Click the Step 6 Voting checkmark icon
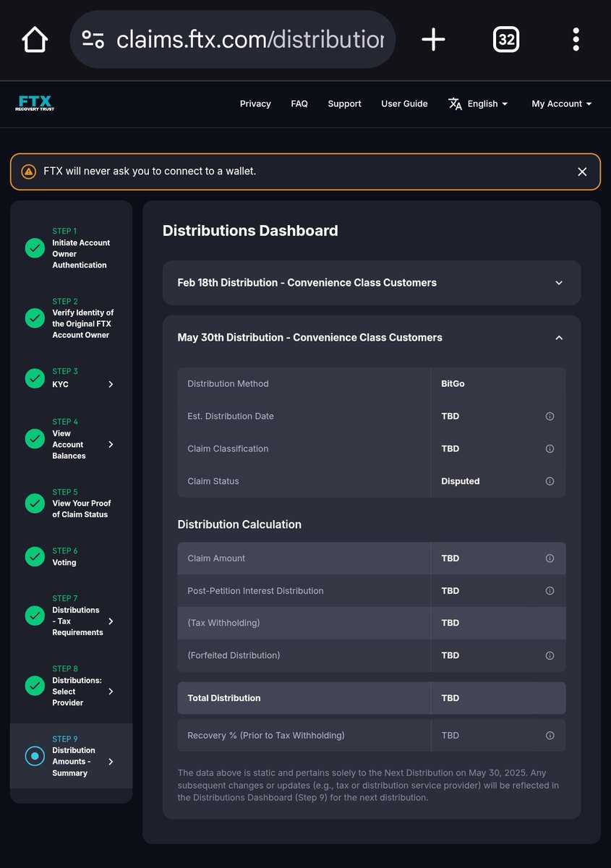Viewport: 611px width, 868px height. tap(35, 556)
